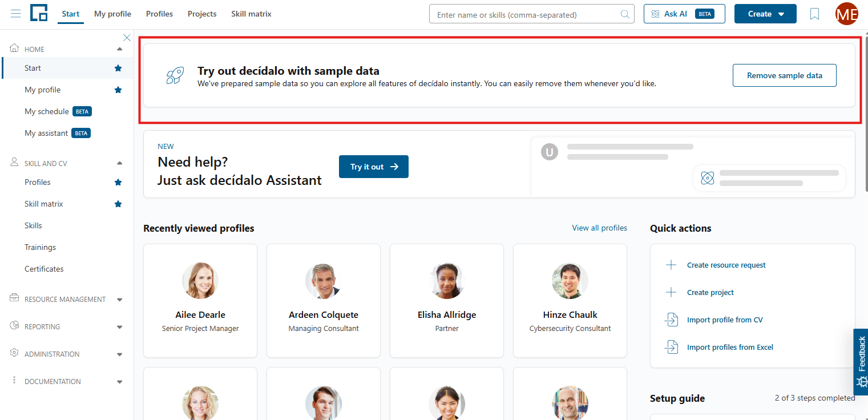Screen dimensions: 868x420
Task: Open the Create dropdown button
Action: click(x=765, y=14)
